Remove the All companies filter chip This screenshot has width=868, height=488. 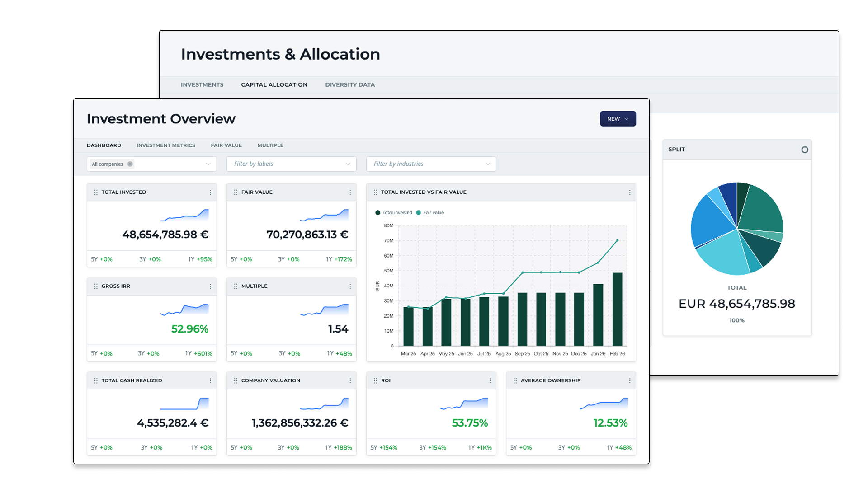(x=130, y=164)
